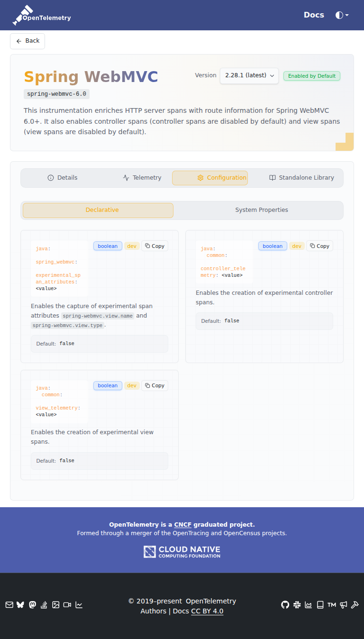Image resolution: width=364 pixels, height=639 pixels.
Task: Open the mailing list envelope icon
Action: point(9,604)
